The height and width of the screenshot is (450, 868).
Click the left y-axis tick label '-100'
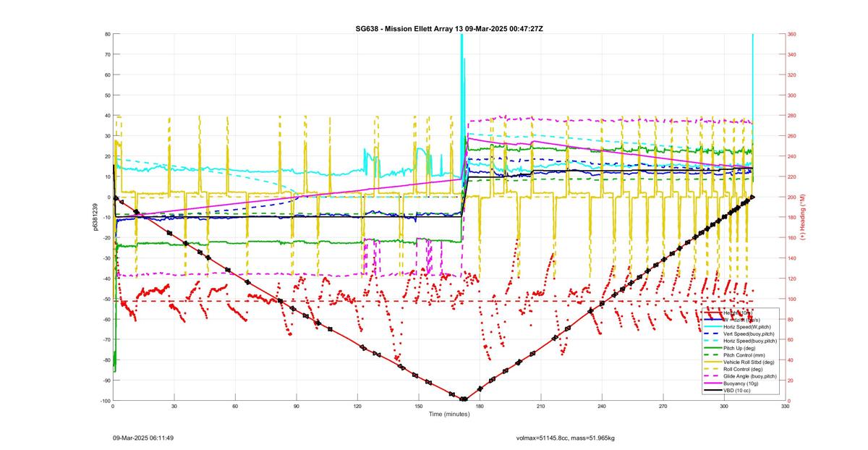[104, 401]
